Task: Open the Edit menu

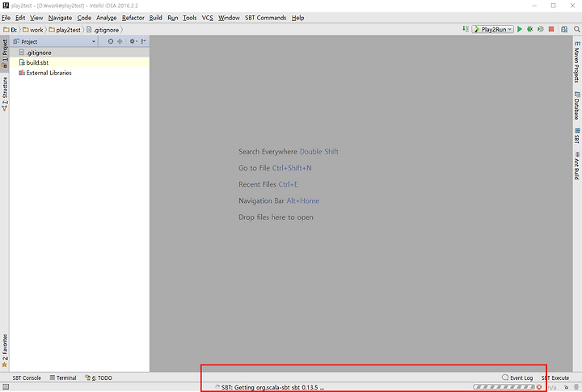Action: [x=20, y=18]
